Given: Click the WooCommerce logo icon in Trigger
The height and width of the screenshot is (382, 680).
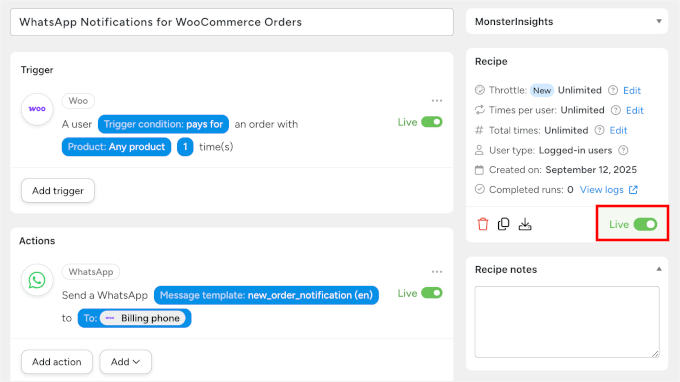Looking at the screenshot, I should coord(37,109).
